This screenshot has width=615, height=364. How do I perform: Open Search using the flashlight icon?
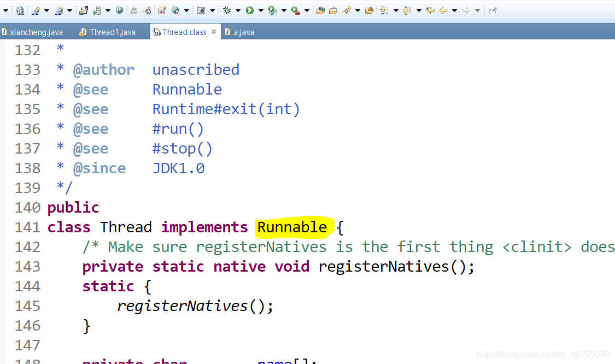[345, 10]
